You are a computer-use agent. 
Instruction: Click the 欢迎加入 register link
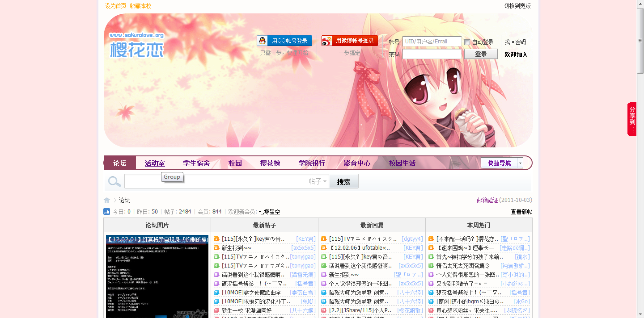click(516, 54)
